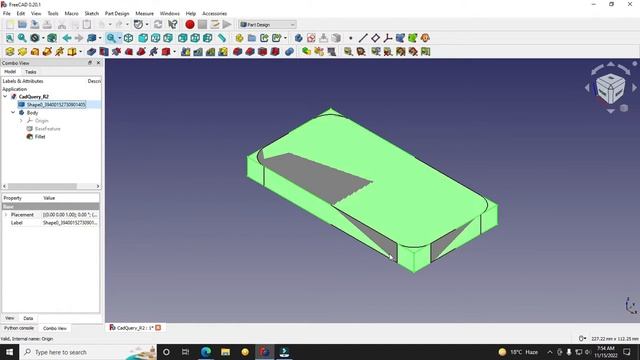Open the Windows menu

click(x=169, y=13)
